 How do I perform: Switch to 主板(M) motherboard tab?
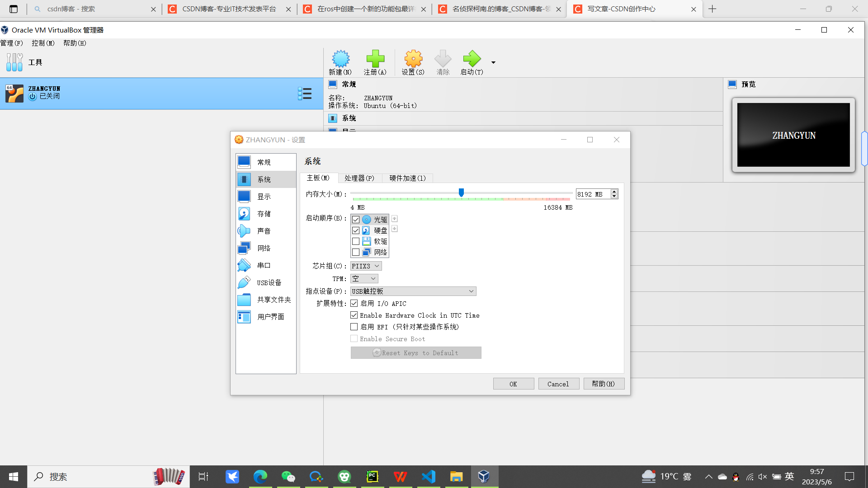pyautogui.click(x=318, y=178)
